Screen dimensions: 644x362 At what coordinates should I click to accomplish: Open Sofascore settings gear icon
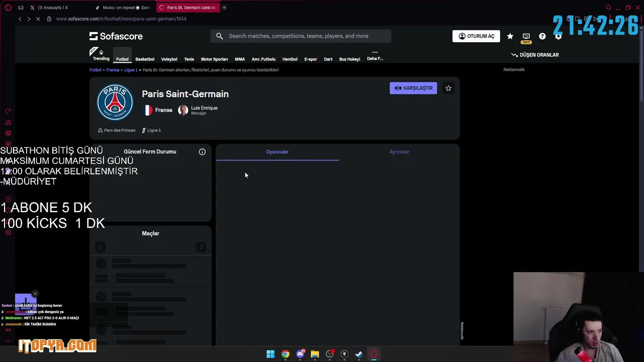pos(558,36)
